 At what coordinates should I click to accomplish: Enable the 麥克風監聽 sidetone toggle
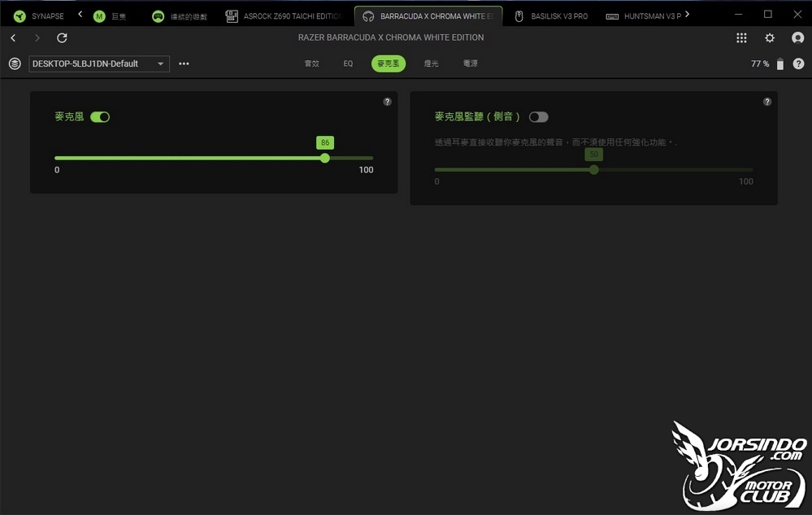coord(539,117)
